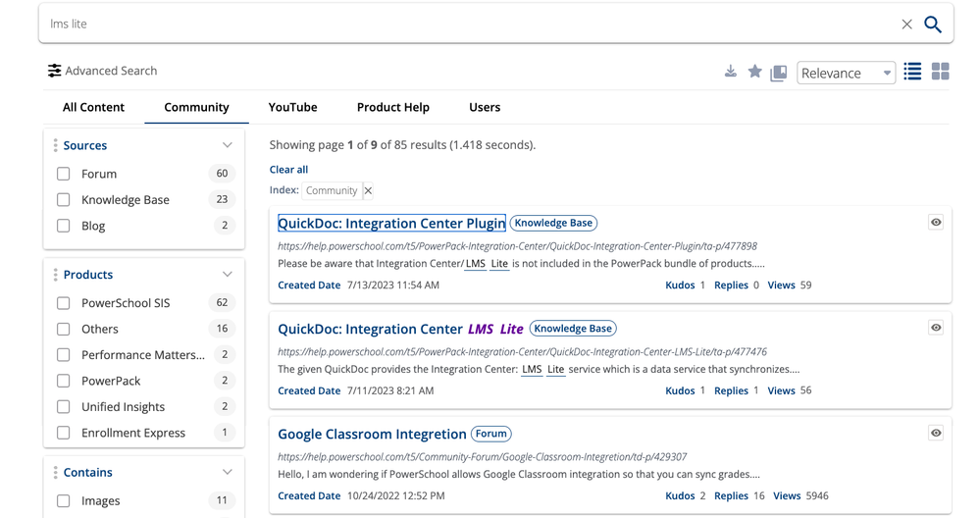980x518 pixels.
Task: Collapse the Sources filter section
Action: (x=227, y=145)
